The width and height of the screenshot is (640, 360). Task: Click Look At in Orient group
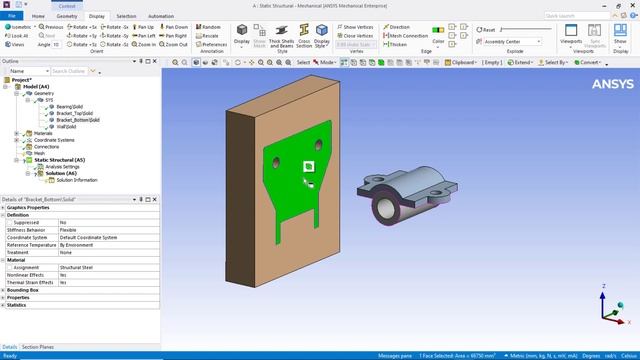click(x=17, y=36)
